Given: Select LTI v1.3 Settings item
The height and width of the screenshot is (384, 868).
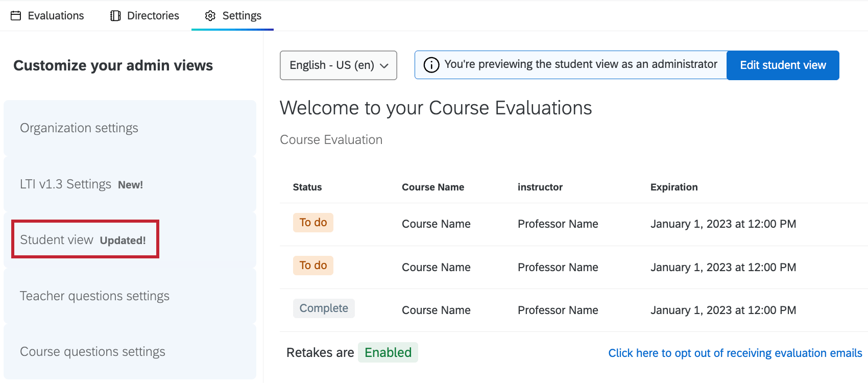Looking at the screenshot, I should pyautogui.click(x=82, y=184).
